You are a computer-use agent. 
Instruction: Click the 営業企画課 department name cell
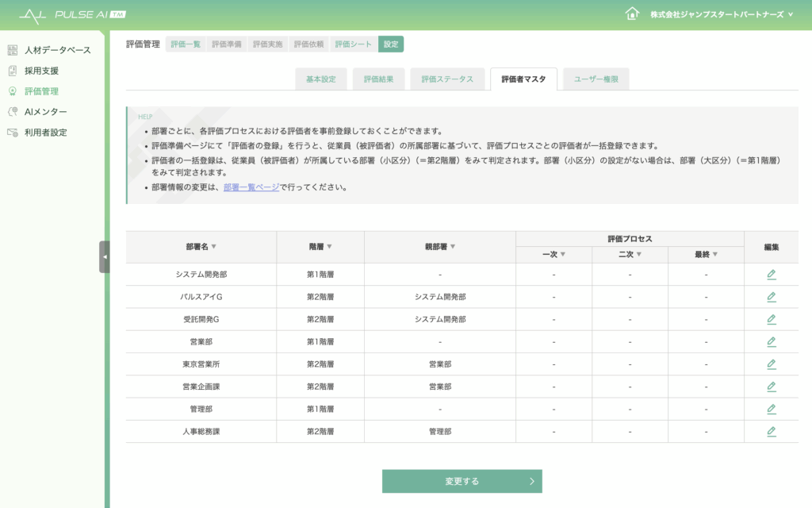click(x=201, y=387)
